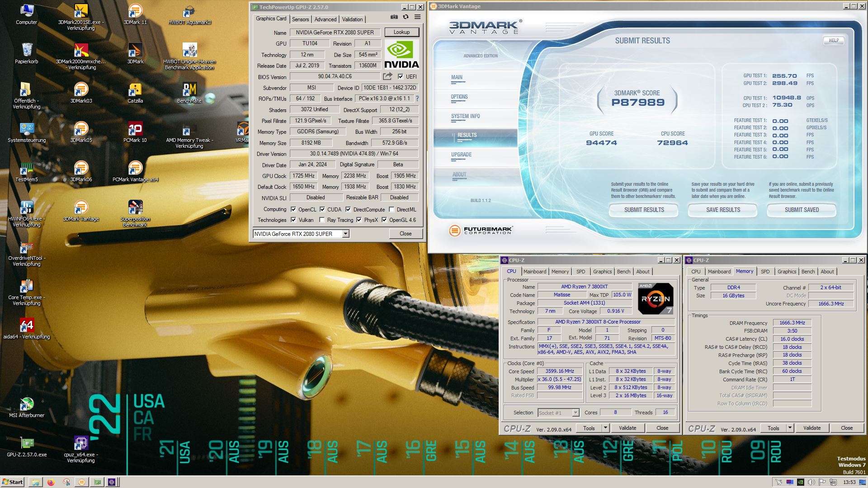Launch PCMark 10 shortcut
Image resolution: width=868 pixels, height=488 pixels.
(x=135, y=132)
